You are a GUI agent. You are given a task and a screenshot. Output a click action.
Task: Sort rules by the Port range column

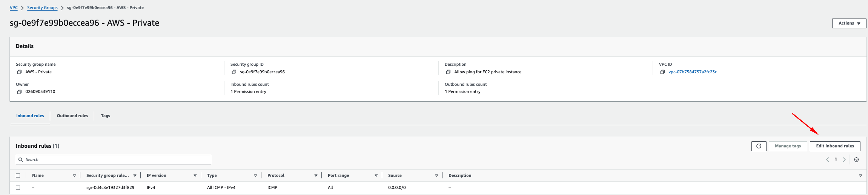pyautogui.click(x=376, y=176)
